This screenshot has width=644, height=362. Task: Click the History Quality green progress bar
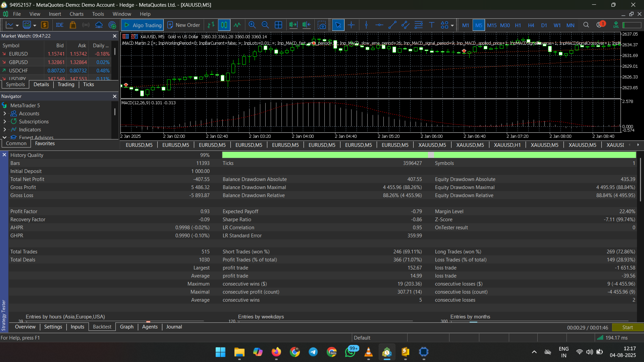[429, 155]
